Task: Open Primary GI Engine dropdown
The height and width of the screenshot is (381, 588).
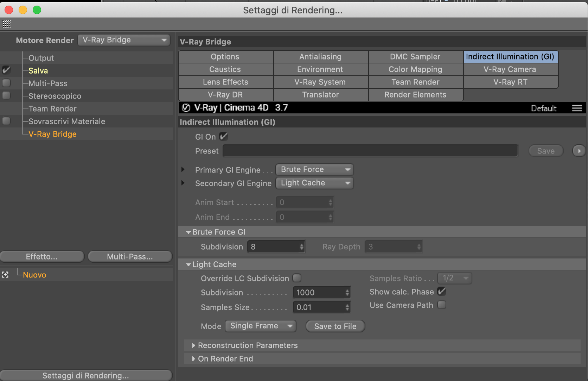Action: tap(315, 169)
